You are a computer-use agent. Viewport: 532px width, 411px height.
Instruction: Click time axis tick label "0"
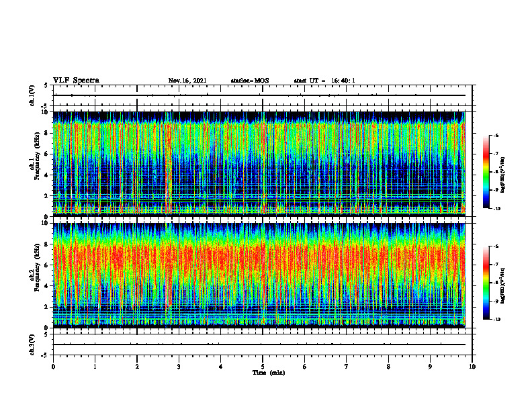point(53,367)
